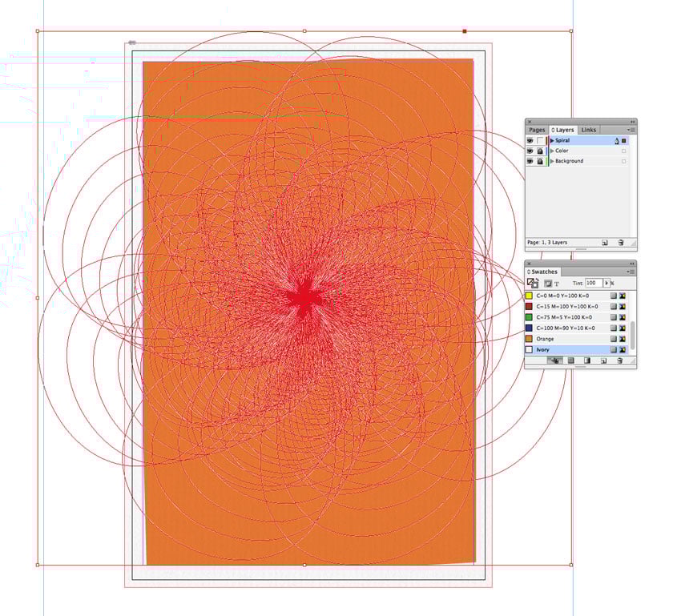Click the Swatches panel close button
Screen dimensions: 681x616
point(530,264)
